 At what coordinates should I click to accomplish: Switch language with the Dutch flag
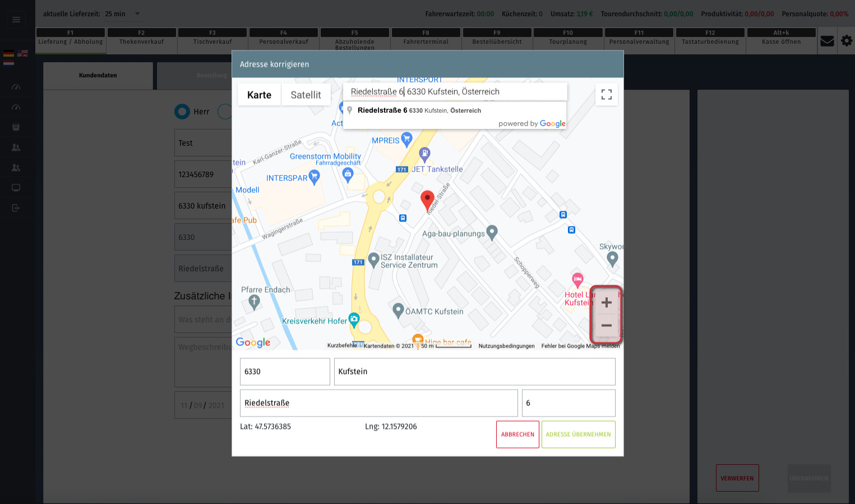8,62
